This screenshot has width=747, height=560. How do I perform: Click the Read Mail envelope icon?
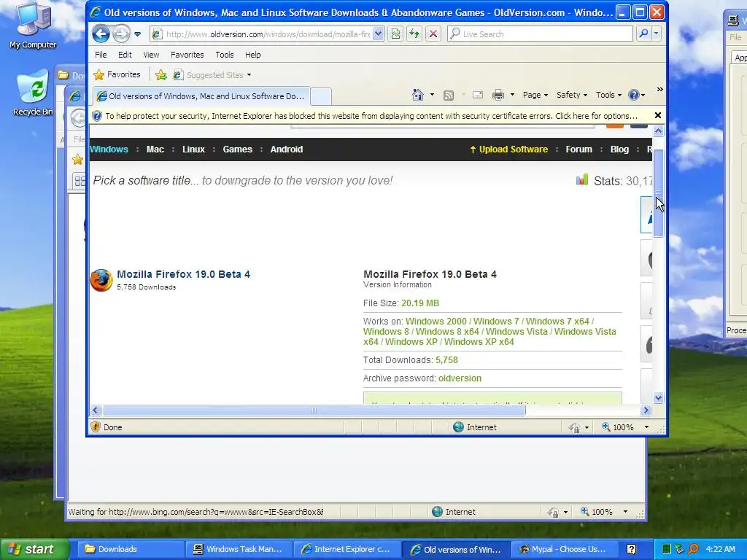pos(478,95)
